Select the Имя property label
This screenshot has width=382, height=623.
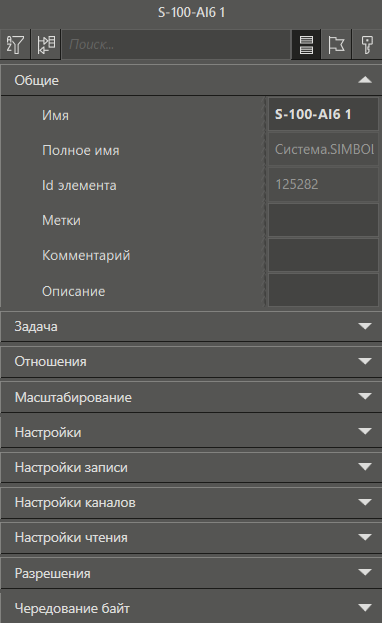[x=55, y=115]
